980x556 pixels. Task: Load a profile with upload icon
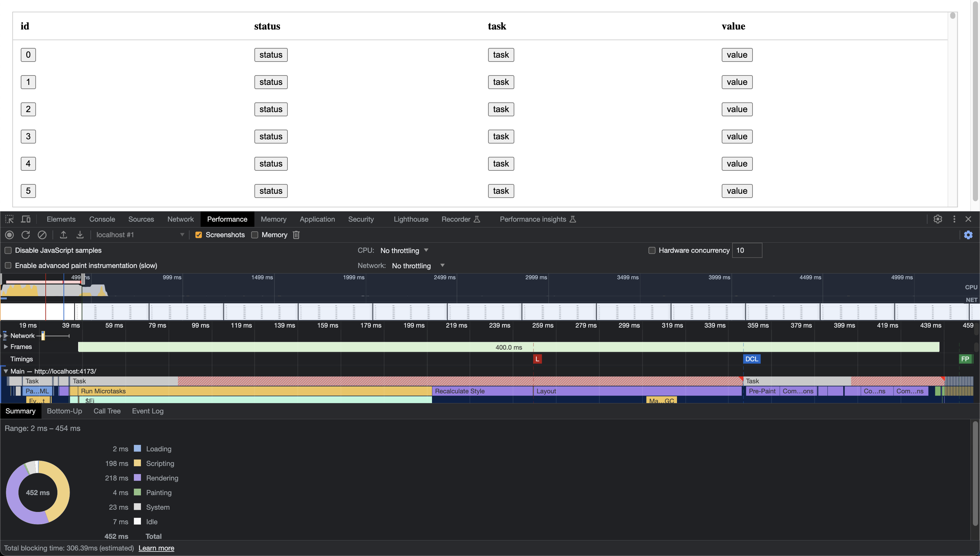coord(64,235)
